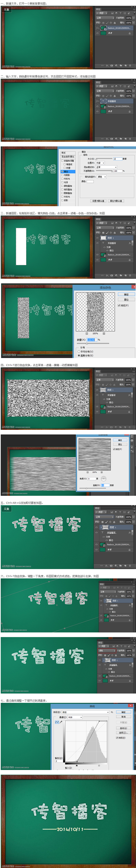Click 图层 tab in 滤色 panel
This screenshot has width=136, height=868.
coord(100,643)
